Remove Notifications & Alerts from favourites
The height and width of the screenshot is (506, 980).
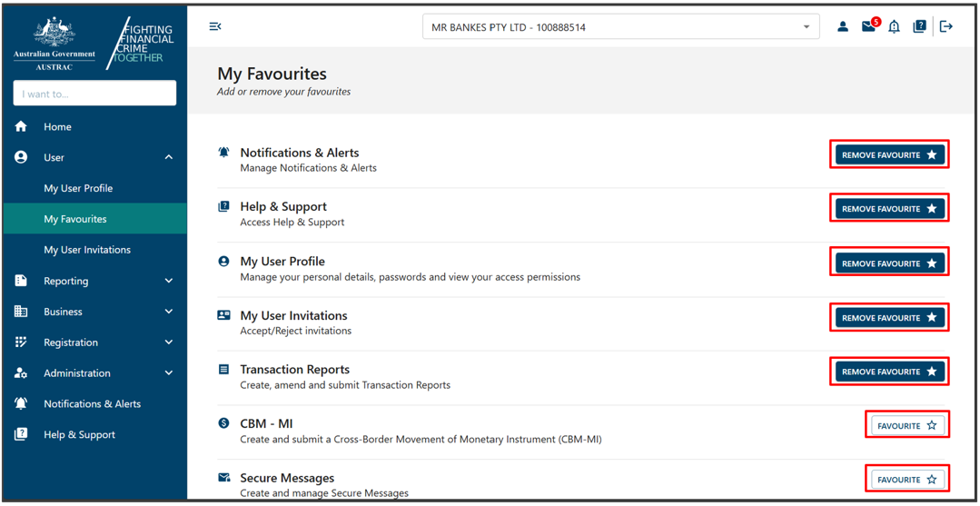[x=889, y=154]
